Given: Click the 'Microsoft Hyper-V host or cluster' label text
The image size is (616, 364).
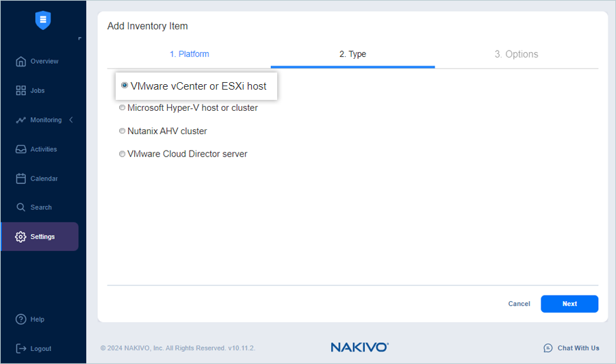Looking at the screenshot, I should [x=192, y=107].
